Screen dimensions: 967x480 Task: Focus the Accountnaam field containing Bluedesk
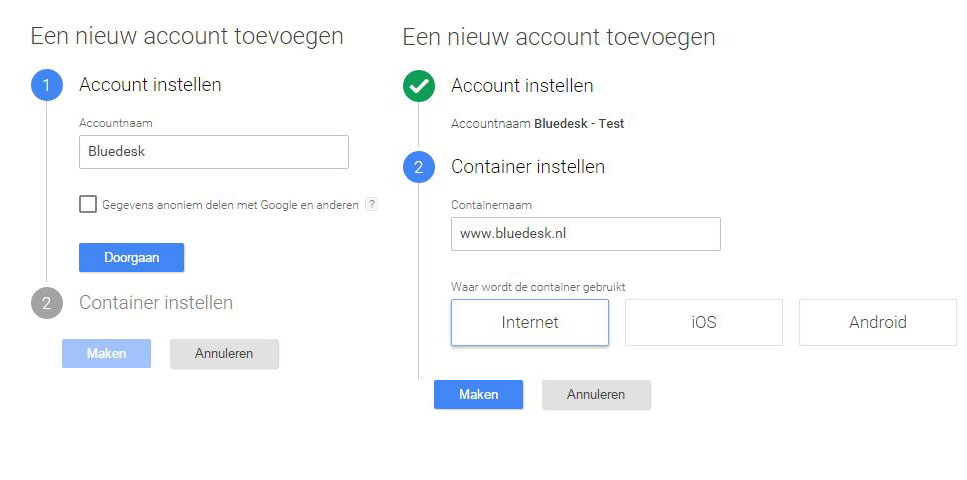(213, 152)
